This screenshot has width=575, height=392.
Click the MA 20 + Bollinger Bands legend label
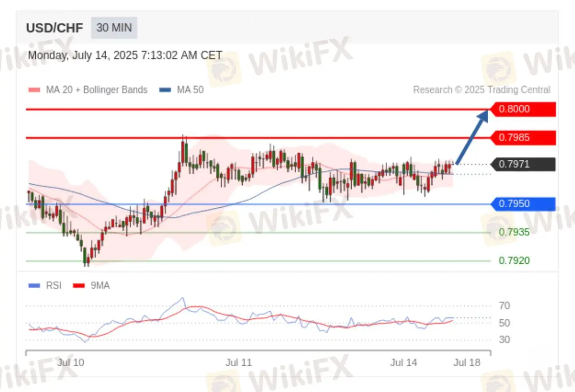(x=97, y=90)
